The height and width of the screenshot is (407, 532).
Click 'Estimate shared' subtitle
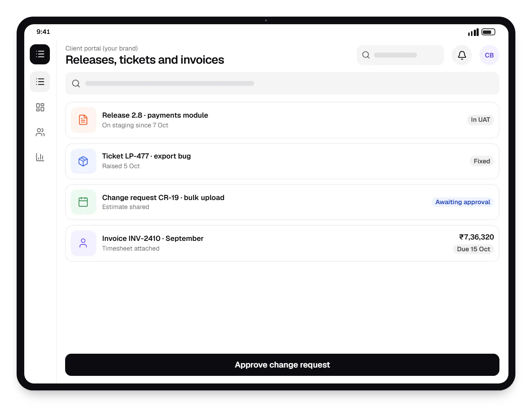126,207
